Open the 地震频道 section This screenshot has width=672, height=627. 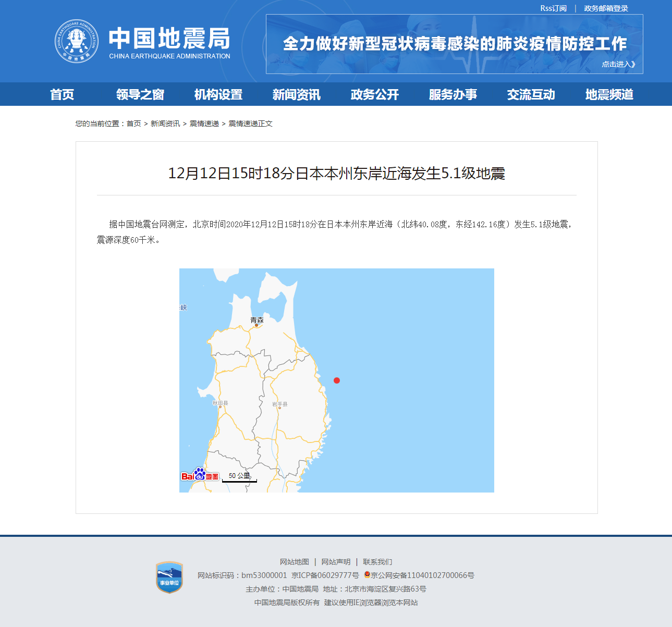tap(609, 94)
